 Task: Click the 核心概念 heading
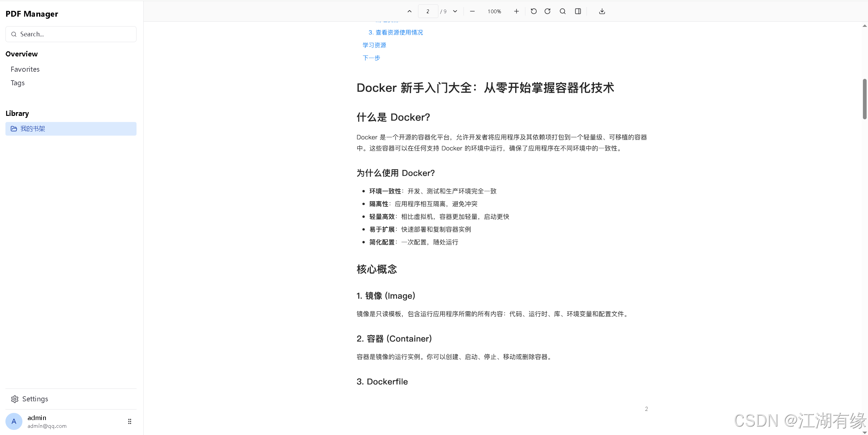[x=377, y=269]
